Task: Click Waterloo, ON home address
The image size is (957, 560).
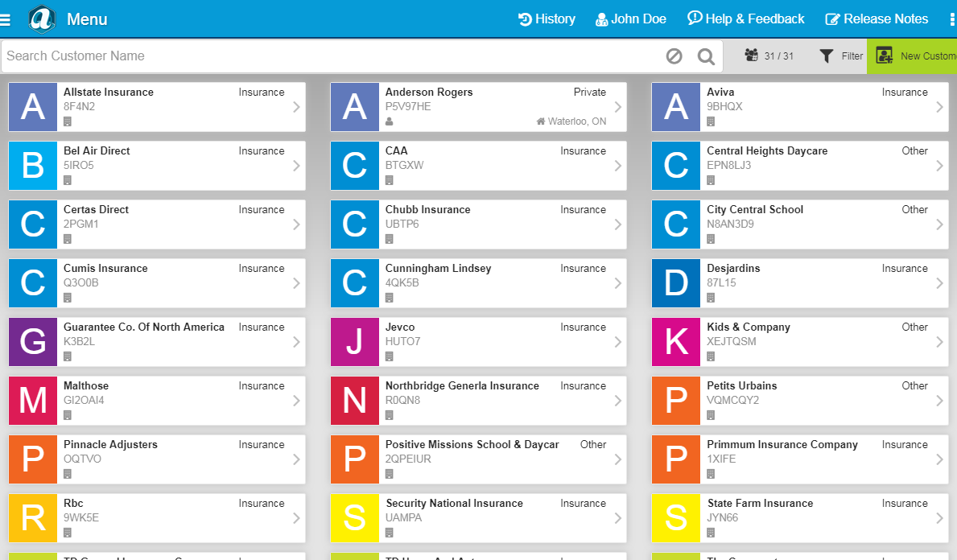Action: [x=571, y=121]
